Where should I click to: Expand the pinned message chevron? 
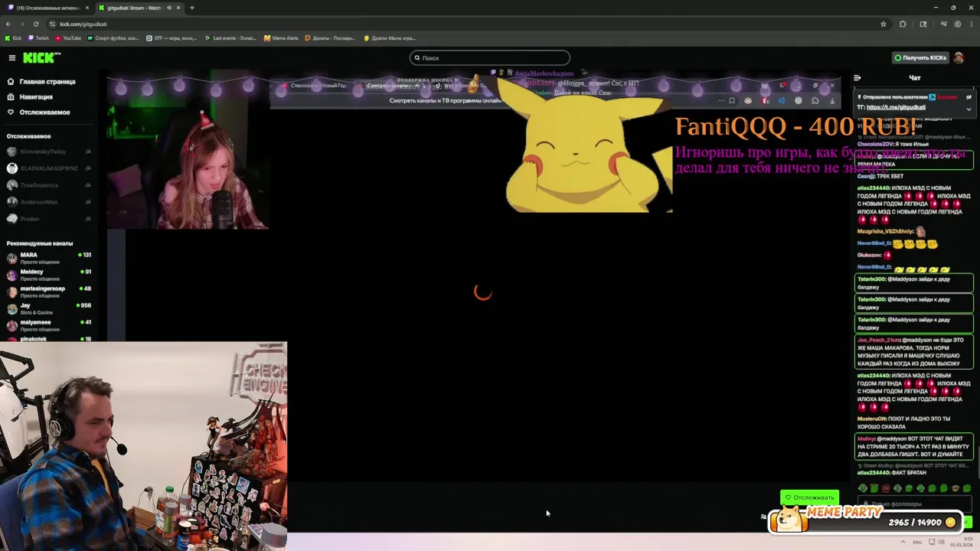pyautogui.click(x=969, y=108)
